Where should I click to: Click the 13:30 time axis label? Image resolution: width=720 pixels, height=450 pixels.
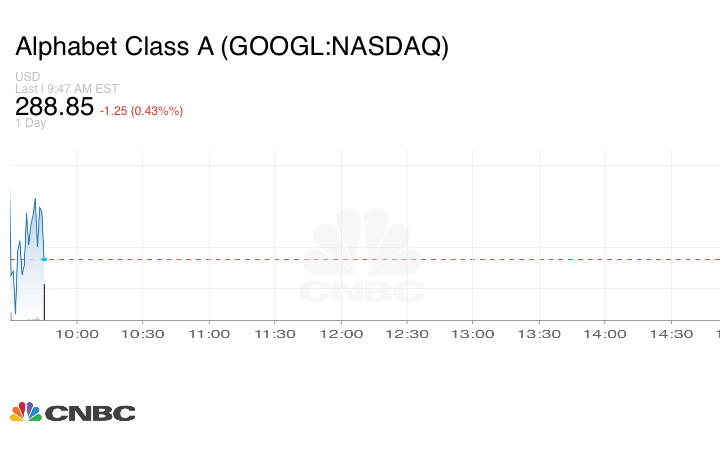tap(539, 334)
